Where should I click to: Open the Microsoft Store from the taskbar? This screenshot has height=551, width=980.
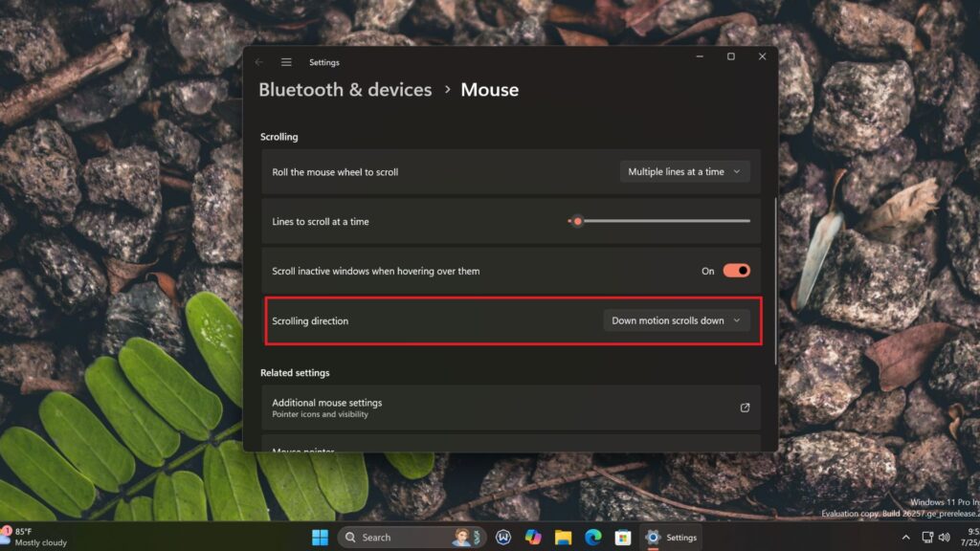[x=625, y=537]
